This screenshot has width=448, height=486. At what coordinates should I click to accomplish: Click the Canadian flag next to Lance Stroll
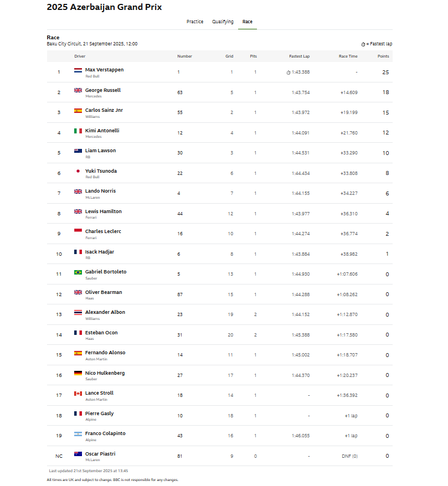[78, 394]
